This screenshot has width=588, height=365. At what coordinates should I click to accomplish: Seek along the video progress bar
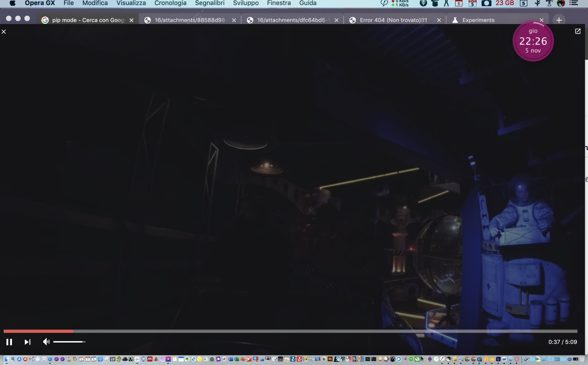pos(291,331)
